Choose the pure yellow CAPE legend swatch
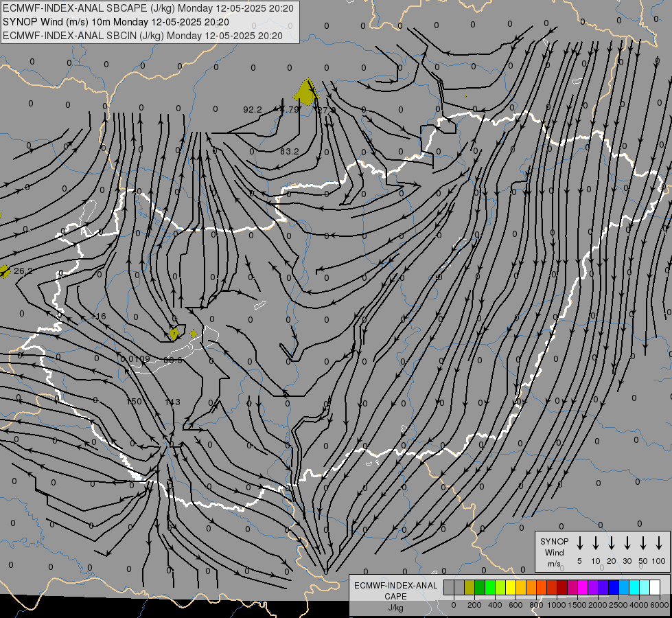This screenshot has height=618, width=672. pyautogui.click(x=511, y=587)
